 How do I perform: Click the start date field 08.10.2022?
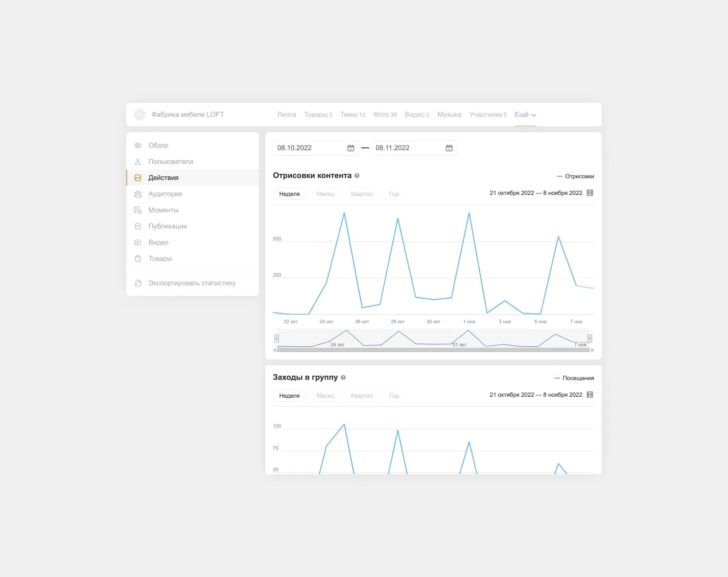click(308, 148)
